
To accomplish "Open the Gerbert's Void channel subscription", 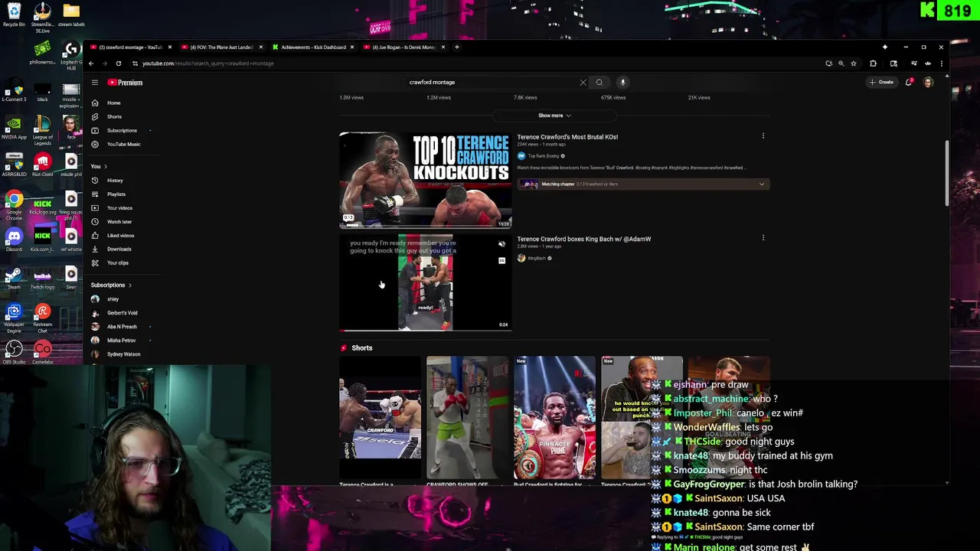I will coord(121,313).
